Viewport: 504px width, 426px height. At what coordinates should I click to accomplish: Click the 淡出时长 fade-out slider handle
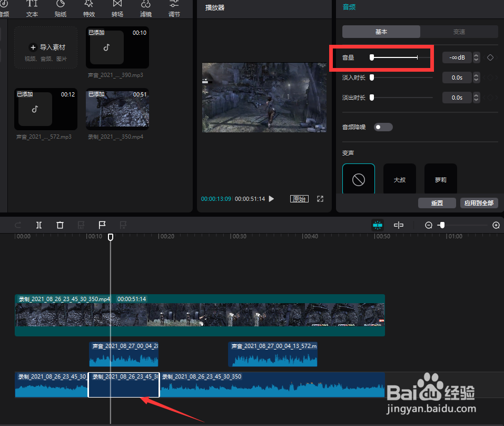click(x=372, y=98)
